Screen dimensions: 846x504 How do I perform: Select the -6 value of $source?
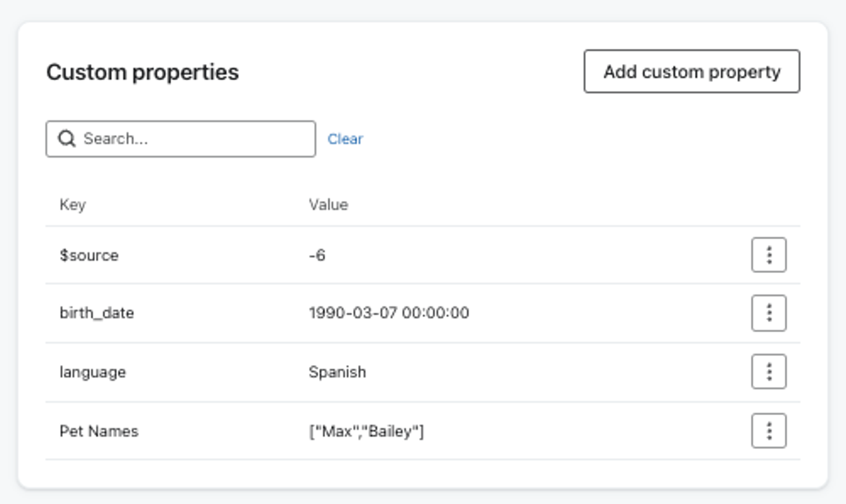click(x=317, y=255)
